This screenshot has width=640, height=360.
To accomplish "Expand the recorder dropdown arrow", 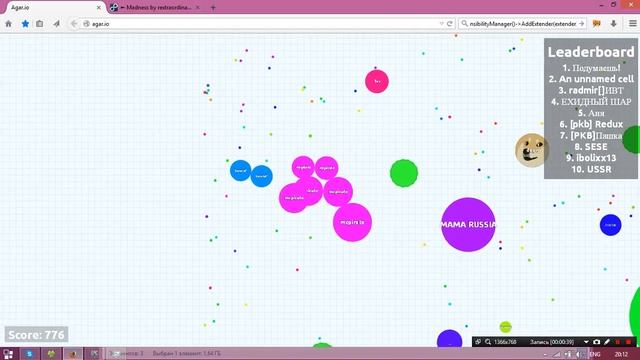I will [586, 342].
